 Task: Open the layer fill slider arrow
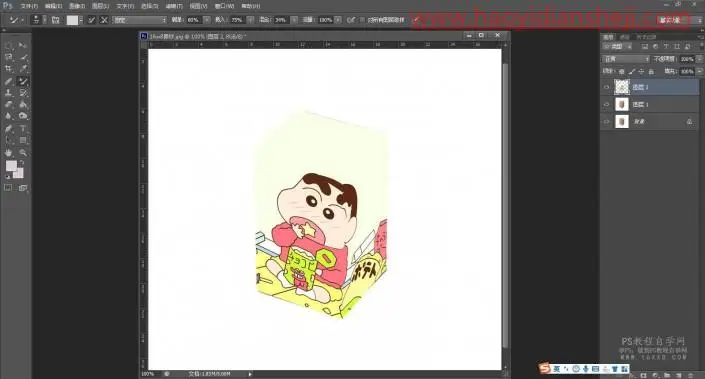(700, 71)
